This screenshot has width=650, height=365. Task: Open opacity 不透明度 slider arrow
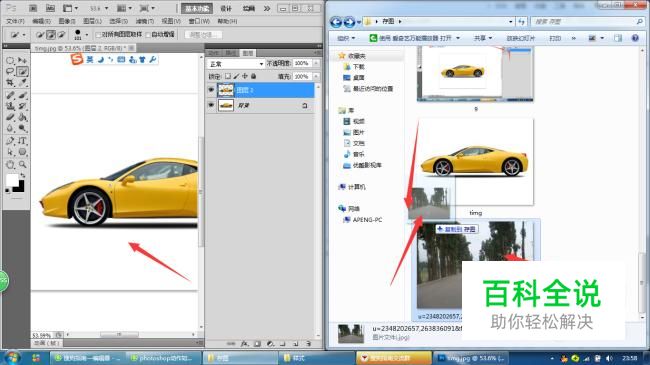[x=316, y=63]
